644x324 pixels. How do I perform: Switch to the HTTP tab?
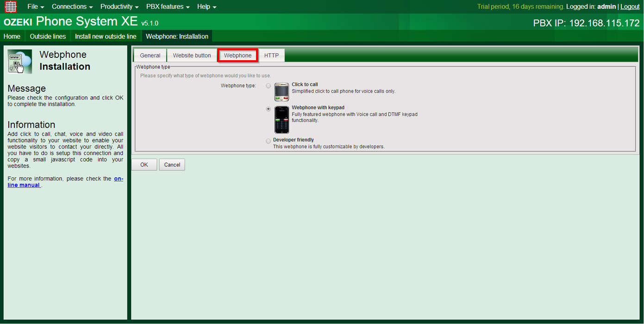pyautogui.click(x=271, y=55)
